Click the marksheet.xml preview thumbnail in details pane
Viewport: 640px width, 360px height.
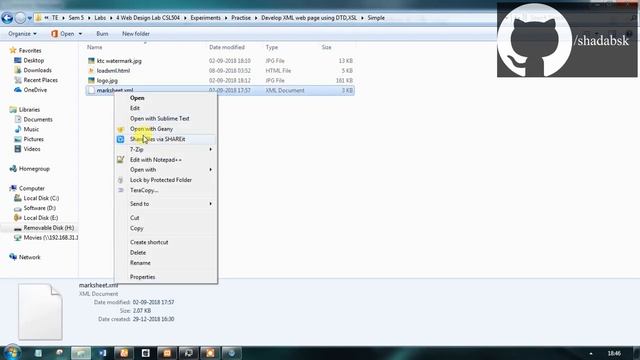click(40, 312)
